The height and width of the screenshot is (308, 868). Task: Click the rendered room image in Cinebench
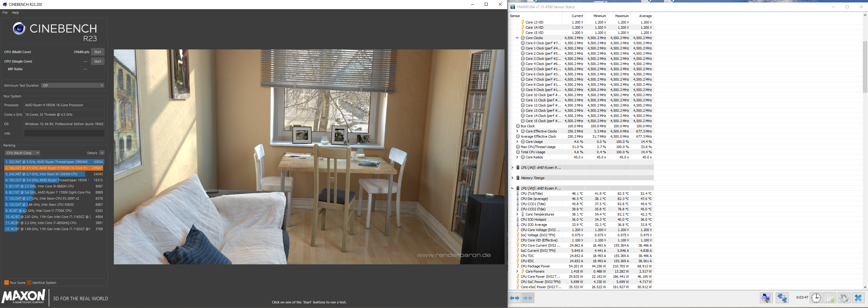309,157
